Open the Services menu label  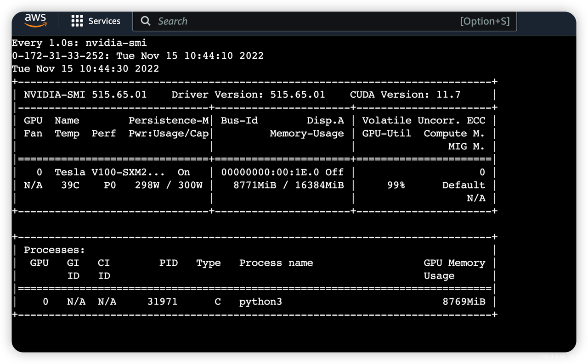point(104,21)
